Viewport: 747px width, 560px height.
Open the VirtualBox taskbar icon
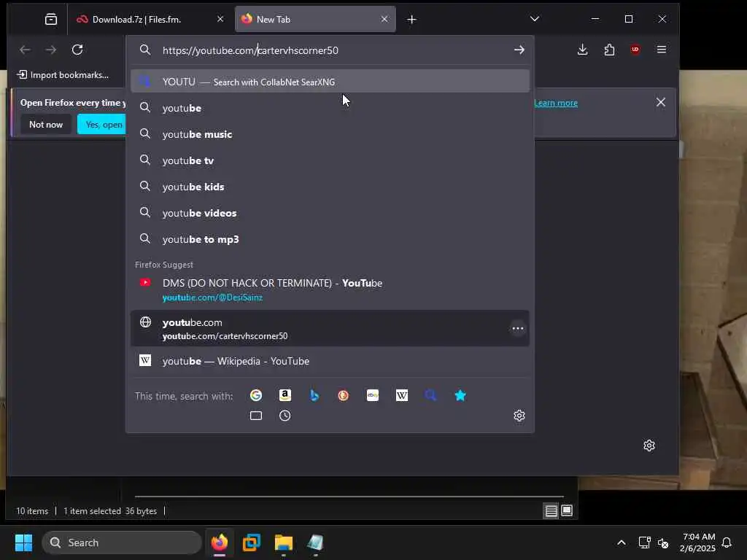[252, 542]
